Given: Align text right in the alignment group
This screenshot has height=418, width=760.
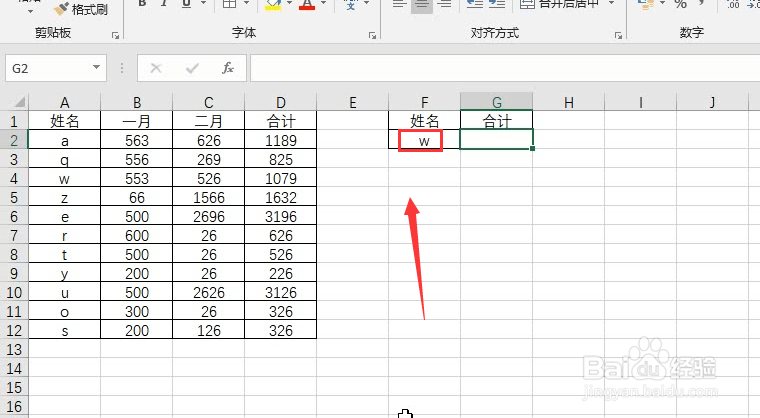Looking at the screenshot, I should [x=444, y=4].
